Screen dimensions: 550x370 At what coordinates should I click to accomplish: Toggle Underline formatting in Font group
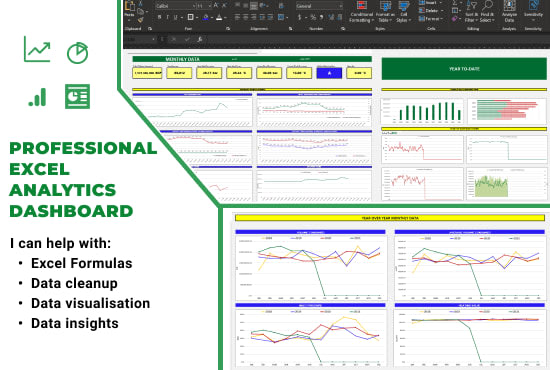(175, 17)
